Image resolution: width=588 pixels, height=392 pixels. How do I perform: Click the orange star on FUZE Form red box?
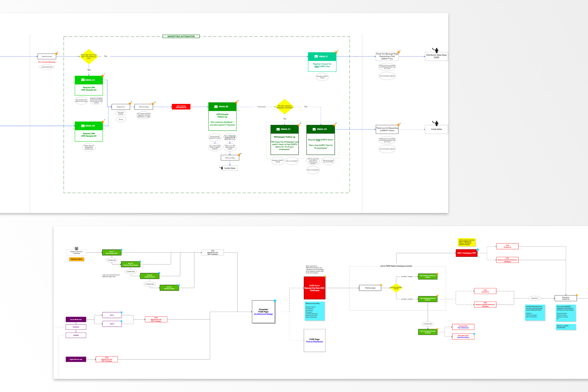point(325,277)
